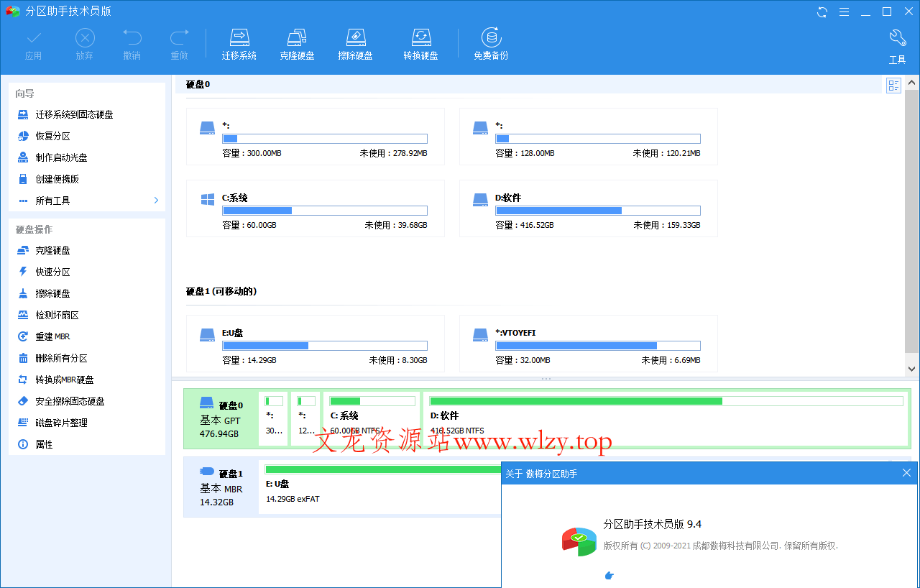920x588 pixels.
Task: Close the 关于傲梅分区助手 dialog
Action: [x=906, y=472]
